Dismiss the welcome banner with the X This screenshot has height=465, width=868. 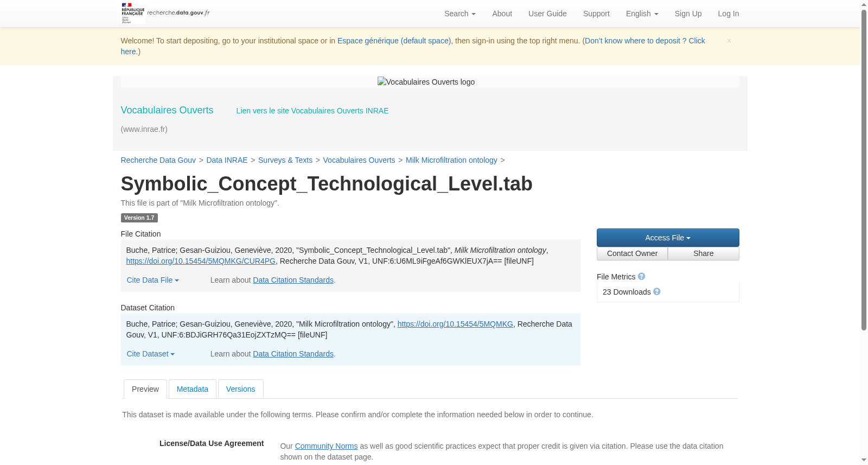[729, 41]
